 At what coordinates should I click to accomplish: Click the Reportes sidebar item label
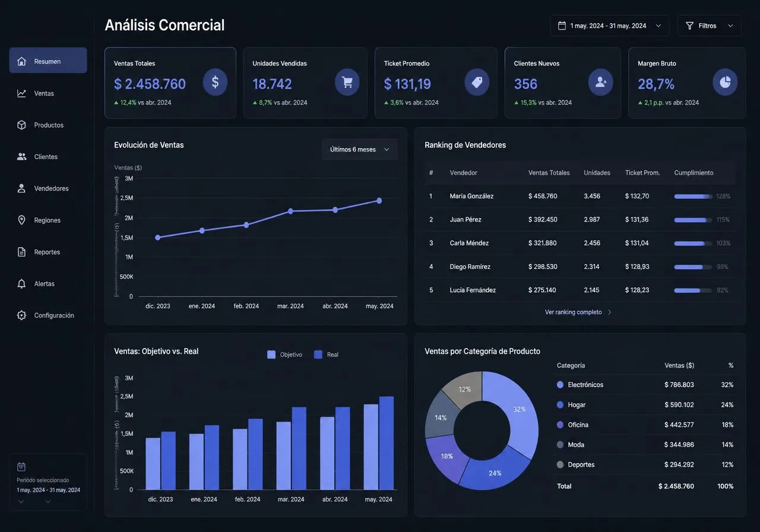tap(47, 252)
